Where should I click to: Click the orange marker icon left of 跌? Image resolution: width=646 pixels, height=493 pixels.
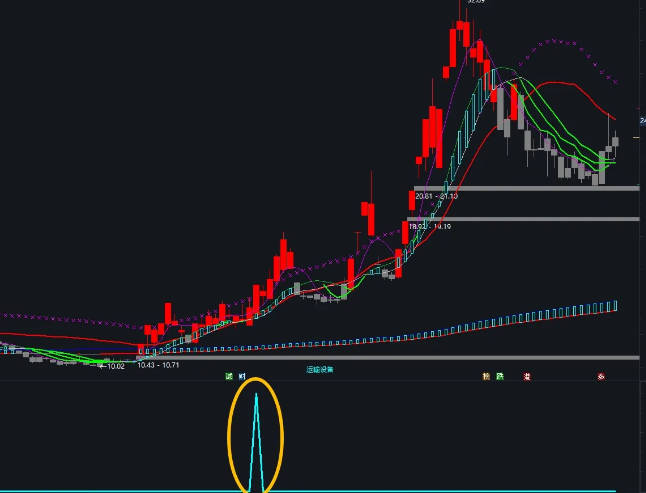(x=487, y=376)
